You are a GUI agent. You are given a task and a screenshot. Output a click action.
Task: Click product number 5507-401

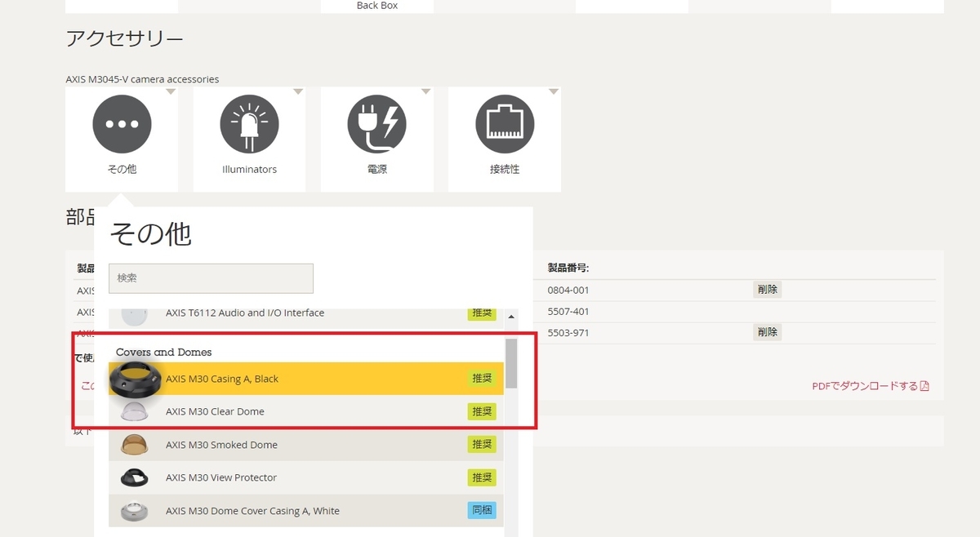pos(568,311)
